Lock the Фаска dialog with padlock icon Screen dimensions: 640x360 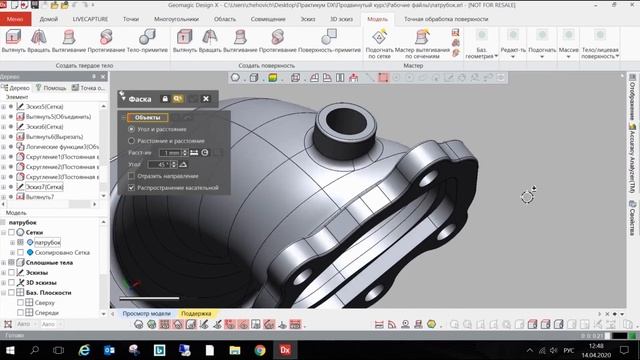(165, 99)
